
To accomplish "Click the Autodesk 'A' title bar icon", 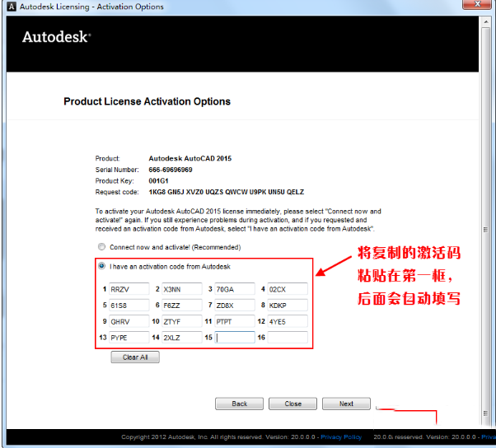I will [12, 7].
